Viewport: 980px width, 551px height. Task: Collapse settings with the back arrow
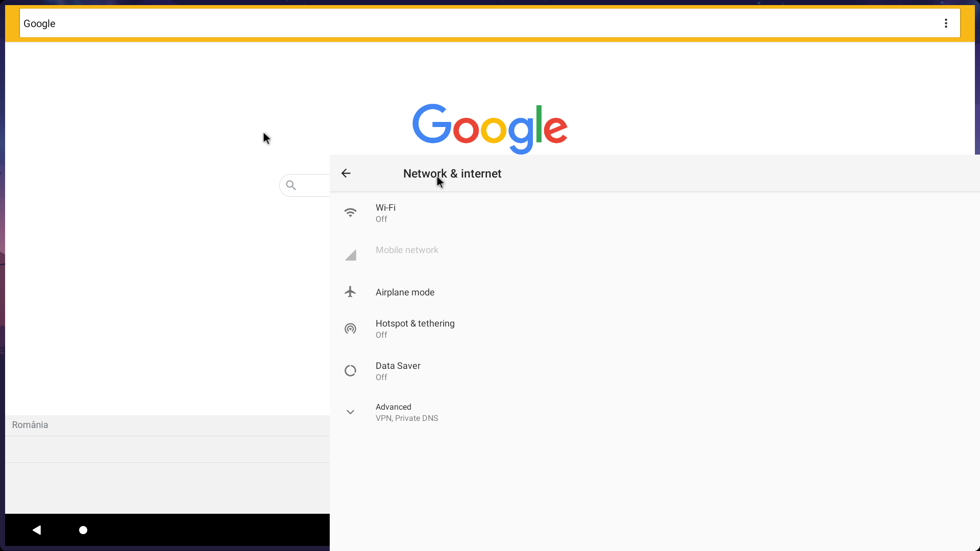point(346,173)
